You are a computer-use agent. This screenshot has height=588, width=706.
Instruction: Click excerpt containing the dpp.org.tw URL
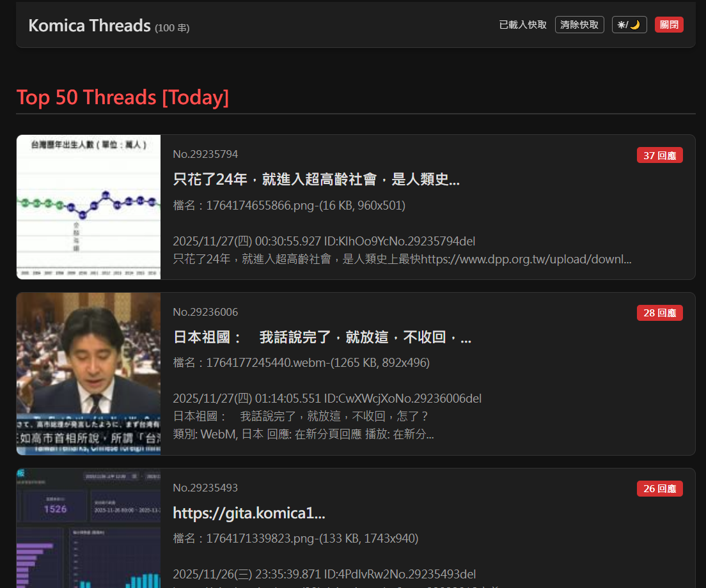tap(402, 259)
